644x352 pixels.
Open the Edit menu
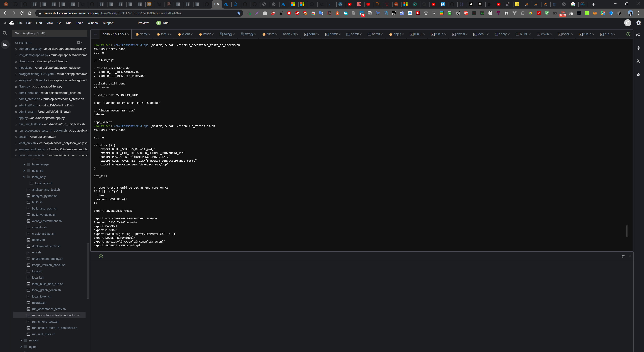tap(29, 23)
